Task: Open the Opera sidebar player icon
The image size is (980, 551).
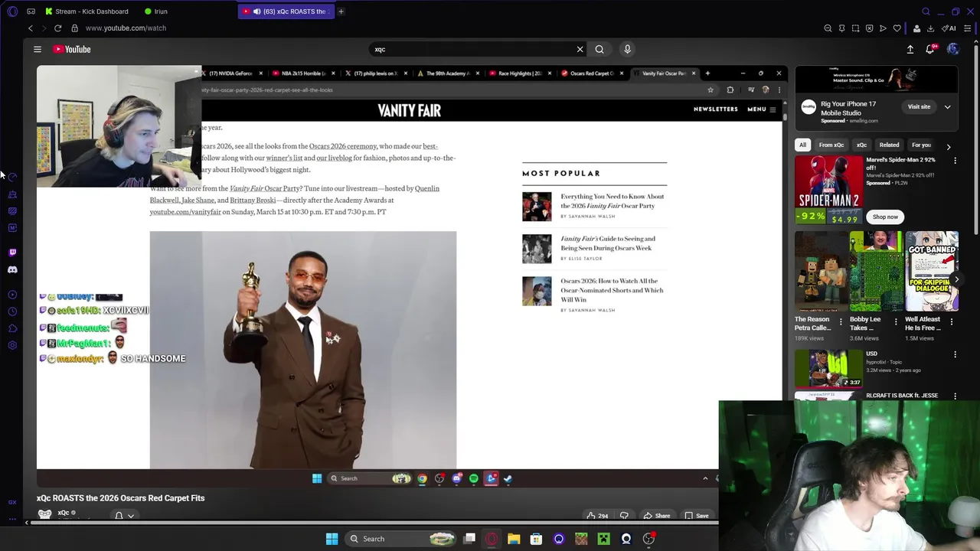Action: (x=12, y=295)
